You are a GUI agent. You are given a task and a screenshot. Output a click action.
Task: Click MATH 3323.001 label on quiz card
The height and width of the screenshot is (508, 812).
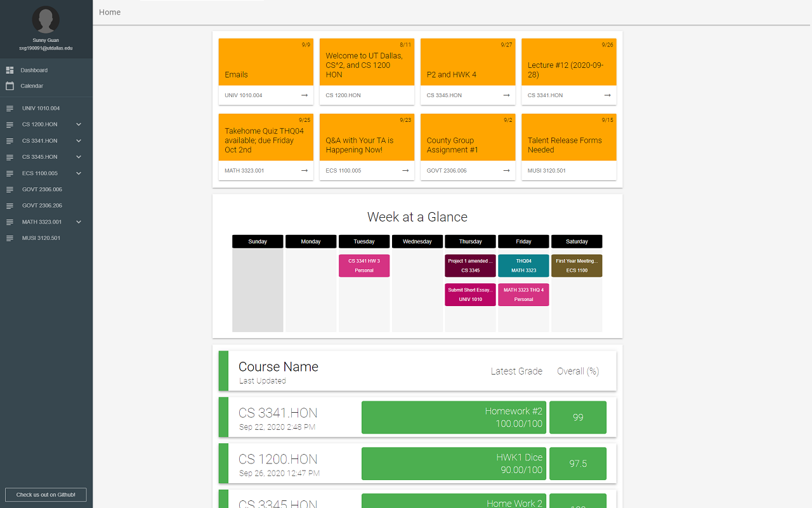pyautogui.click(x=244, y=170)
